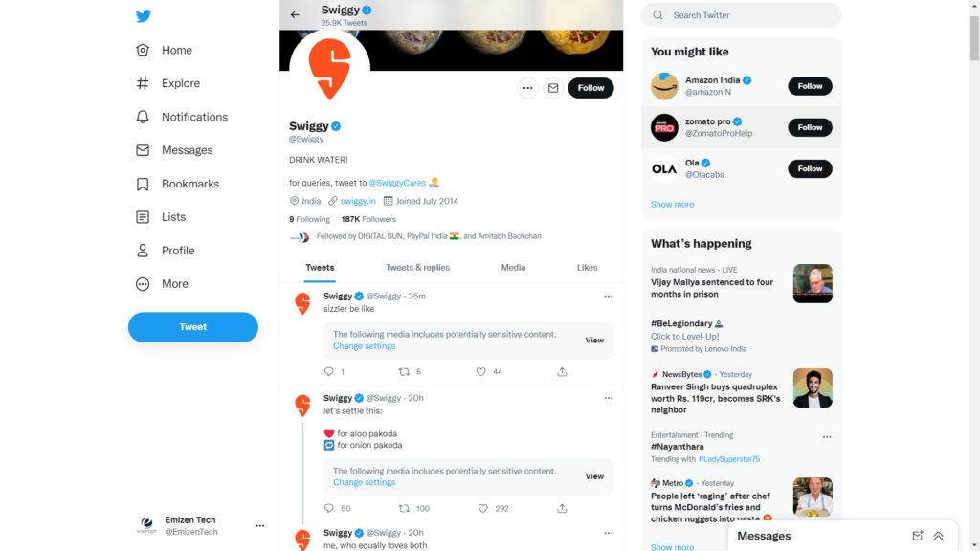The image size is (980, 551).
Task: Go back using the arrow on the banner
Action: [294, 15]
